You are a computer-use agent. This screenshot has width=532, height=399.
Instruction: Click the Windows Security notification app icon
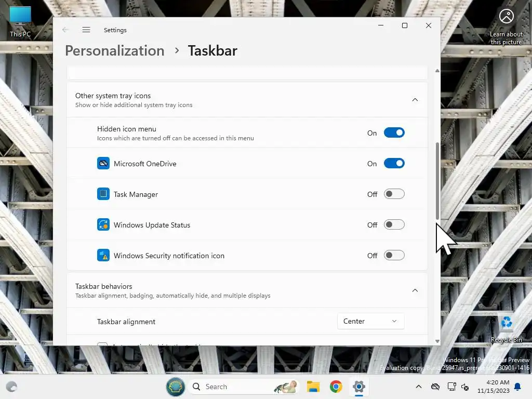(103, 255)
